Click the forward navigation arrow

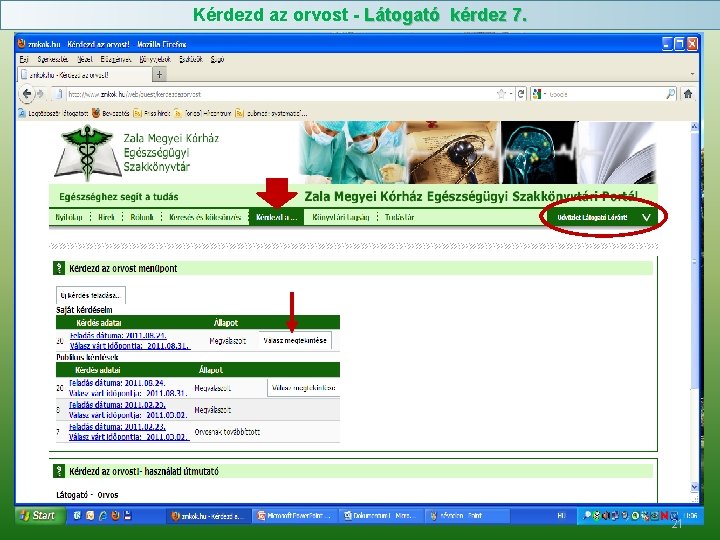(40, 94)
